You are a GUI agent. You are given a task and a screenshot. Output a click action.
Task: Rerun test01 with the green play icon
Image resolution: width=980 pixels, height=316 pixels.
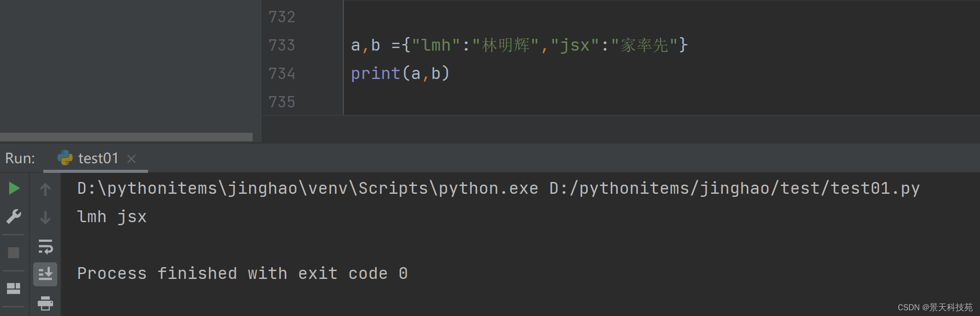(14, 189)
